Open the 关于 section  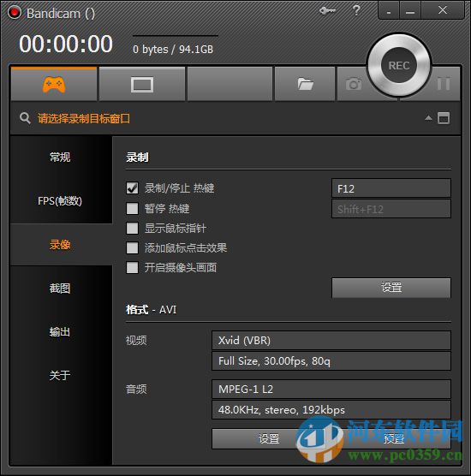[x=61, y=376]
